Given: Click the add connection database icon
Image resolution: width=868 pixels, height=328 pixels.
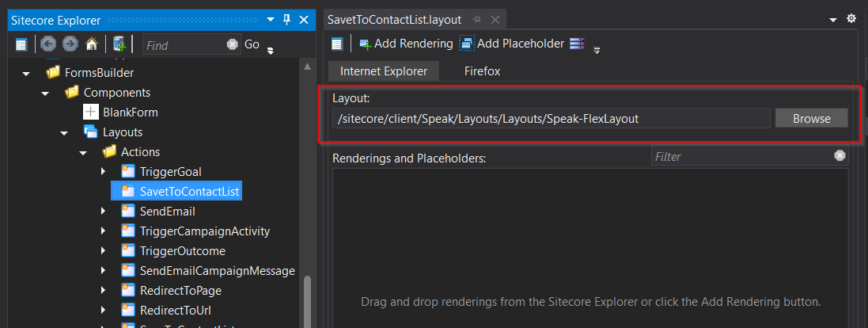Looking at the screenshot, I should click(119, 44).
